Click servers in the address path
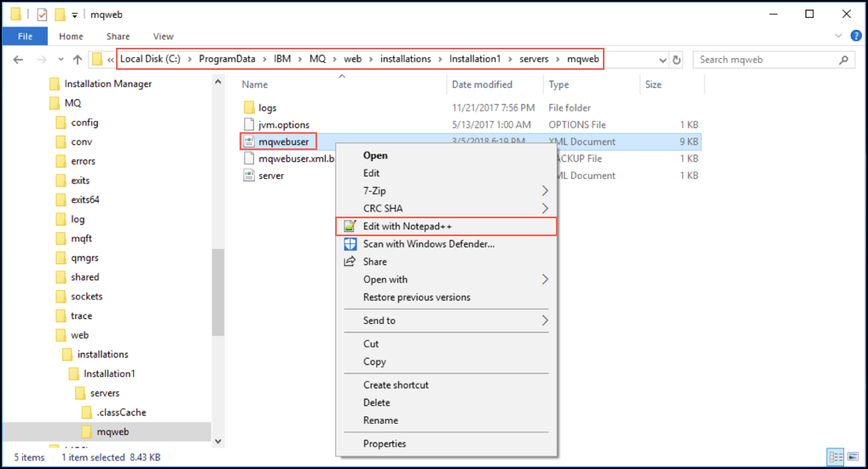 pos(534,59)
